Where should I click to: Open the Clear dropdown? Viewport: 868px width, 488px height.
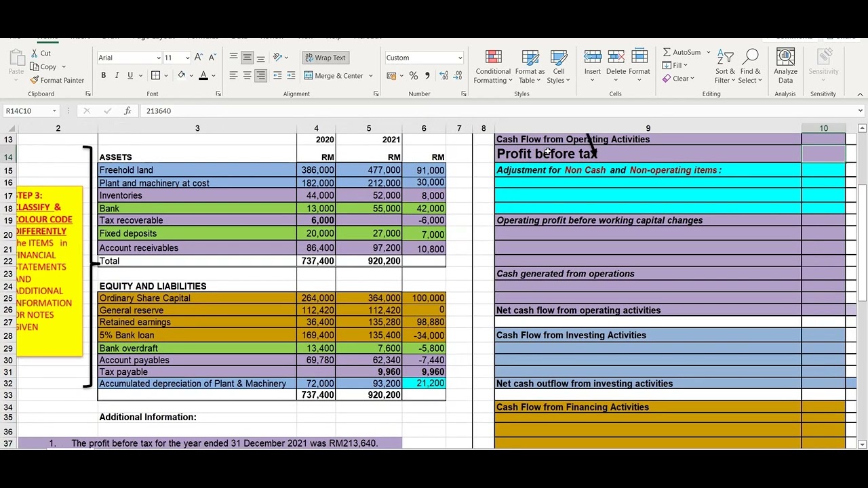(x=679, y=79)
